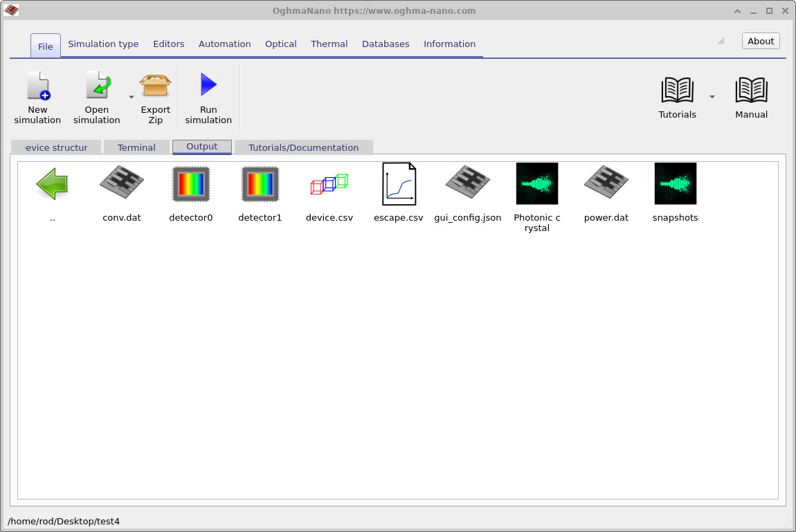Screen dimensions: 796x532
Task: Open the Information ribbon tab
Action: click(x=449, y=44)
